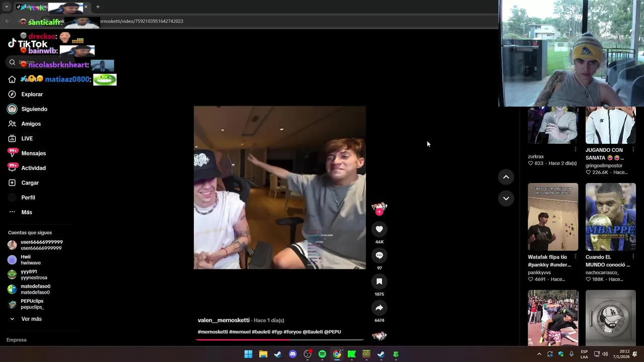Open the Más menu
The height and width of the screenshot is (362, 644).
(x=27, y=212)
